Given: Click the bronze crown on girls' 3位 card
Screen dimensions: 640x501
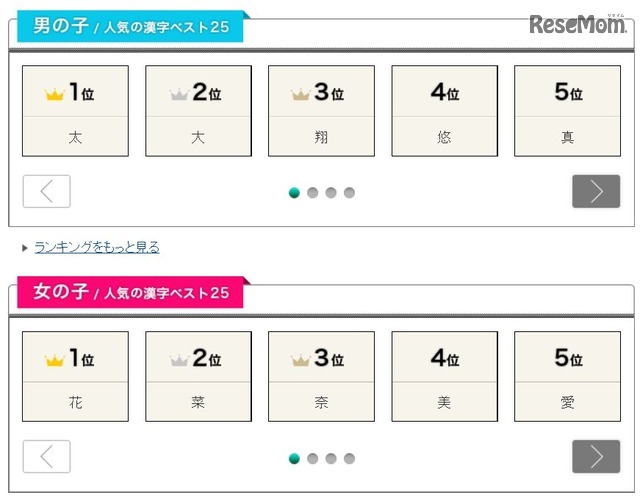Looking at the screenshot, I should pyautogui.click(x=301, y=361).
